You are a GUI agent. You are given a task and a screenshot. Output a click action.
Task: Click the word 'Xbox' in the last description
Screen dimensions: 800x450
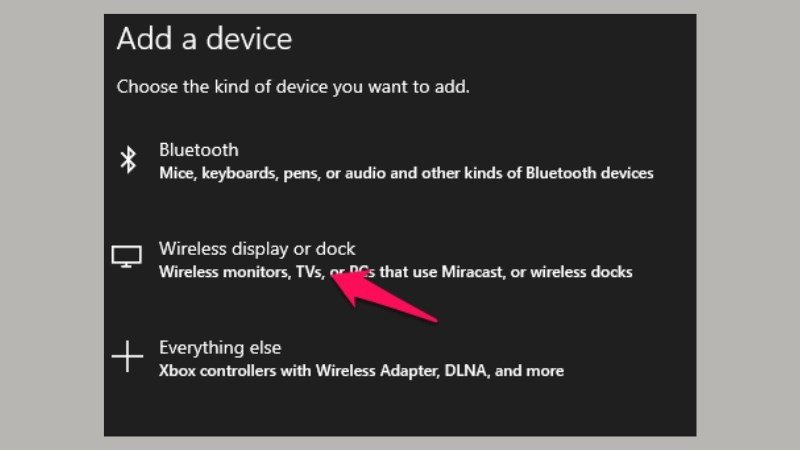(x=177, y=371)
